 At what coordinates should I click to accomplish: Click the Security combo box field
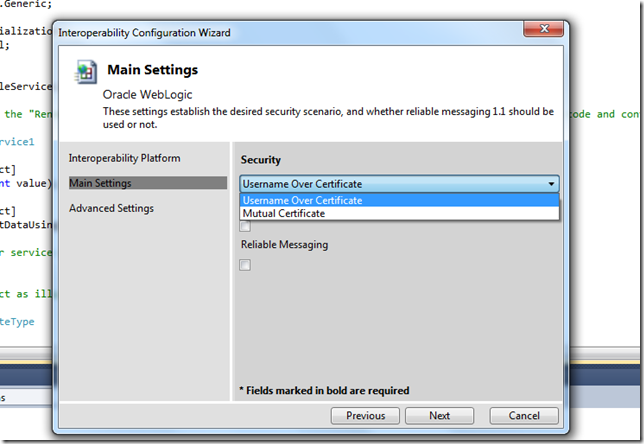pos(399,184)
